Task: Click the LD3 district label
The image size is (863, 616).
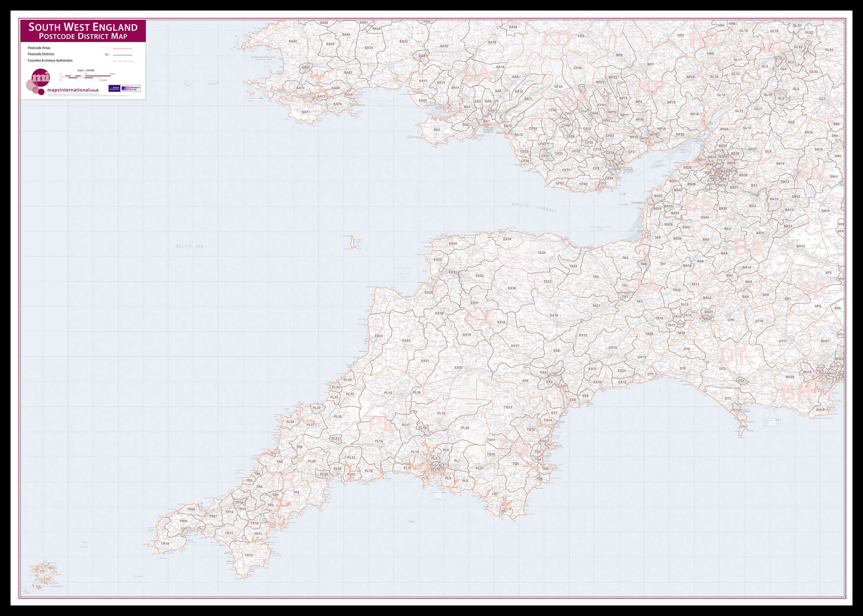Action: (x=581, y=36)
